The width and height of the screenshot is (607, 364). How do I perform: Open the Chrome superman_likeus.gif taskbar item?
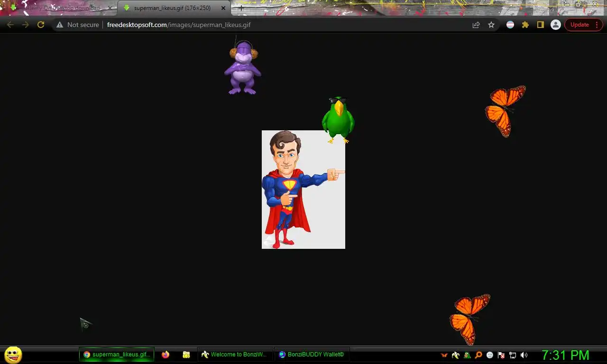click(x=117, y=355)
